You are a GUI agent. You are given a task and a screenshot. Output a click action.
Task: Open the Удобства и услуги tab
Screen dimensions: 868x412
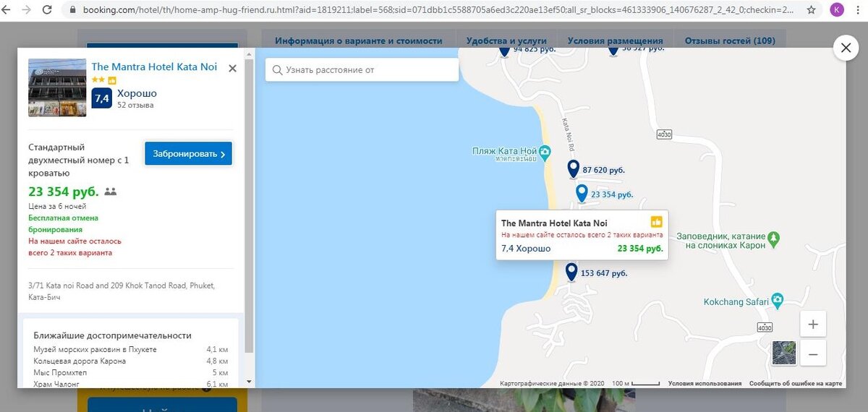click(506, 41)
